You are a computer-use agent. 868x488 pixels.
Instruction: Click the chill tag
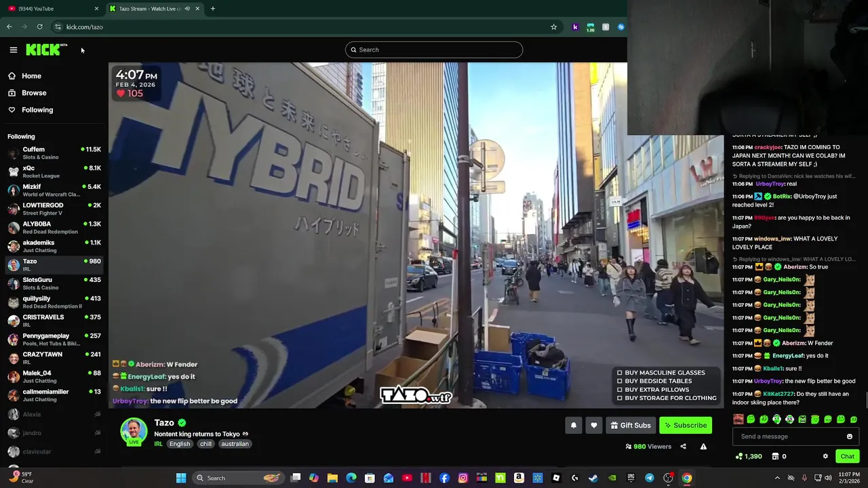coord(205,444)
